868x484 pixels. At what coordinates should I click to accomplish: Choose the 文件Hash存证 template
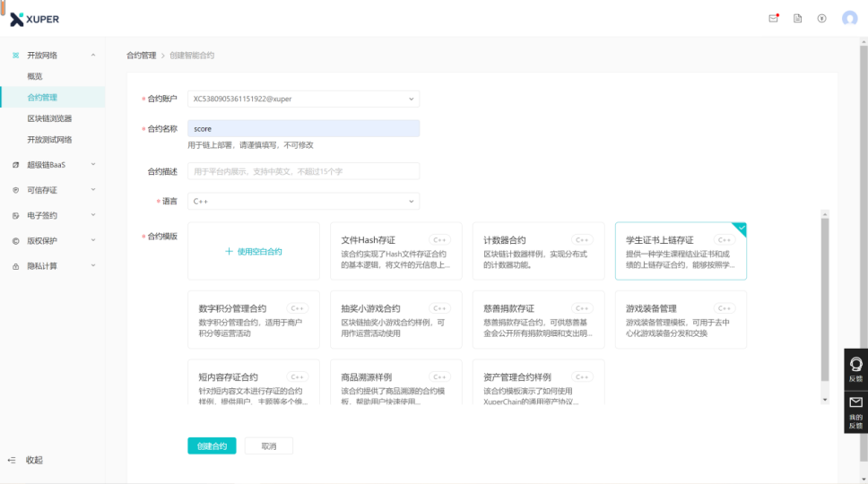pyautogui.click(x=395, y=251)
